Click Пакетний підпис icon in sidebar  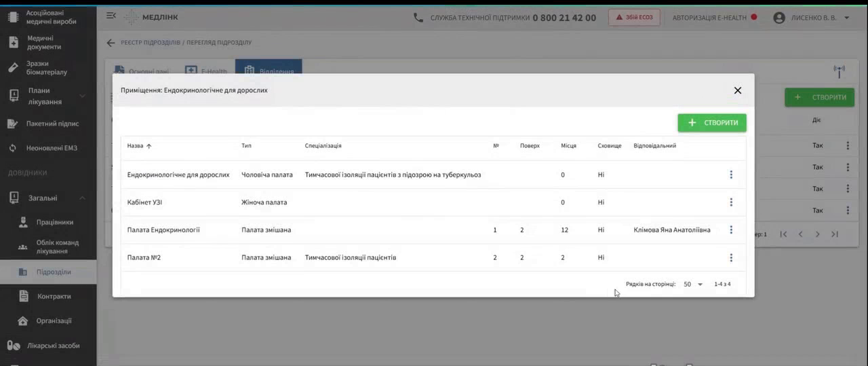coord(13,124)
